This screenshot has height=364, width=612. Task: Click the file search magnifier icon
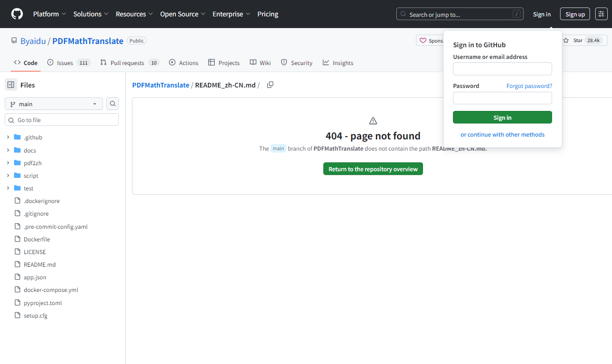tap(112, 104)
